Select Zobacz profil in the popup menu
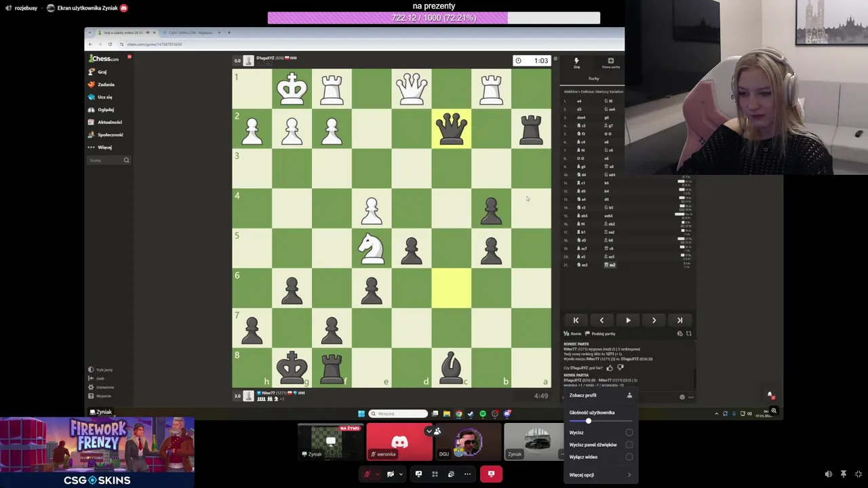This screenshot has width=868, height=488. pyautogui.click(x=601, y=395)
